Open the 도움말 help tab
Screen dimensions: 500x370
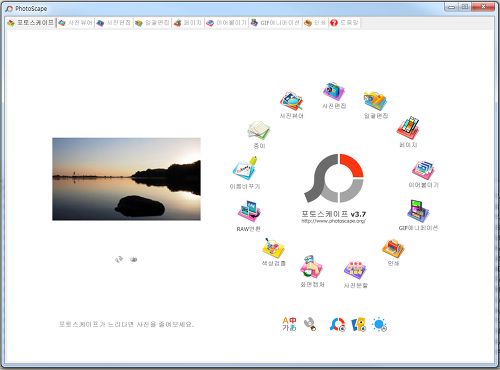click(x=344, y=23)
